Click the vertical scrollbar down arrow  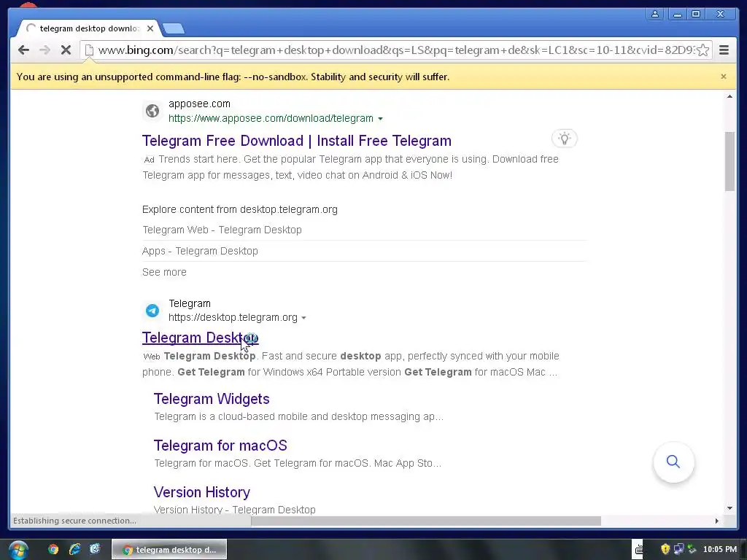(729, 508)
